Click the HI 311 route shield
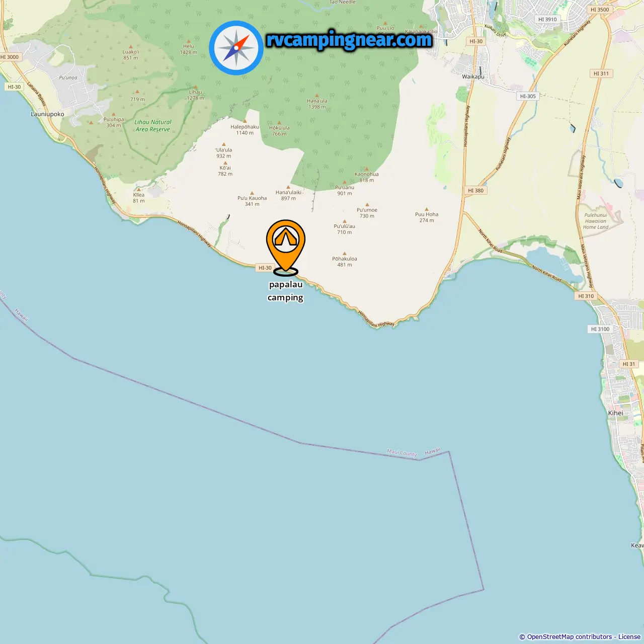Screen dimensions: 644x644 pyautogui.click(x=601, y=73)
